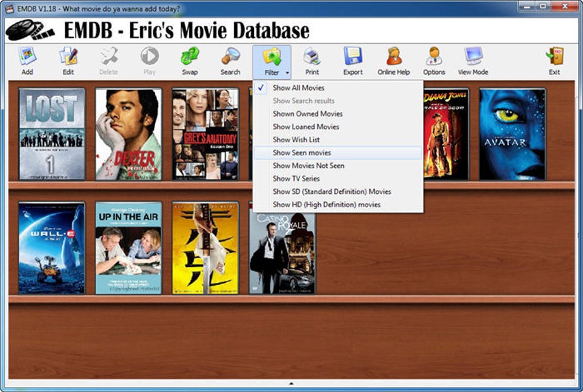Click the EMDB film reel logo
583x392 pixels.
pyautogui.click(x=30, y=30)
